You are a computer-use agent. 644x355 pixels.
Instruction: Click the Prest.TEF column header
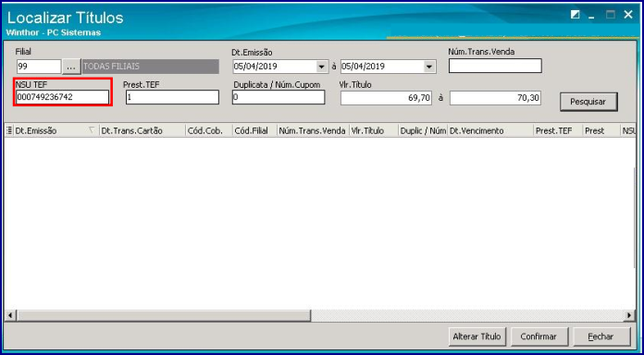coord(558,131)
